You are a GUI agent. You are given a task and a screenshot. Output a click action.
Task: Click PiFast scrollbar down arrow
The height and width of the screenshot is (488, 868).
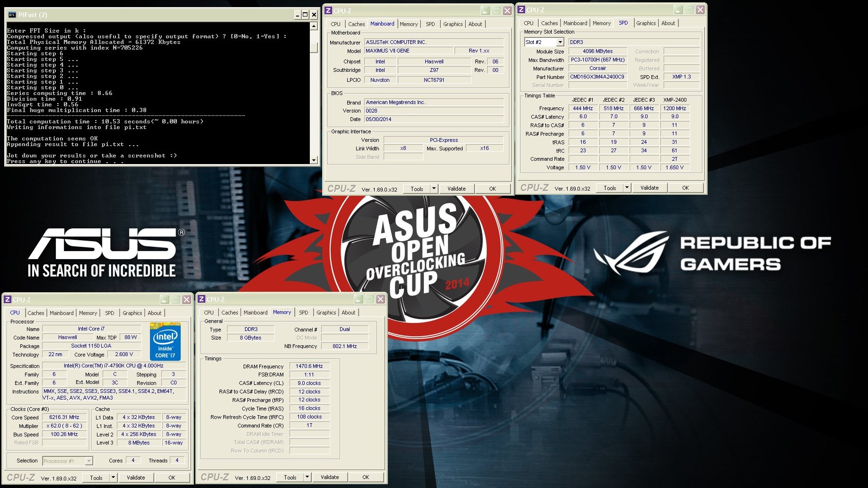(x=314, y=160)
